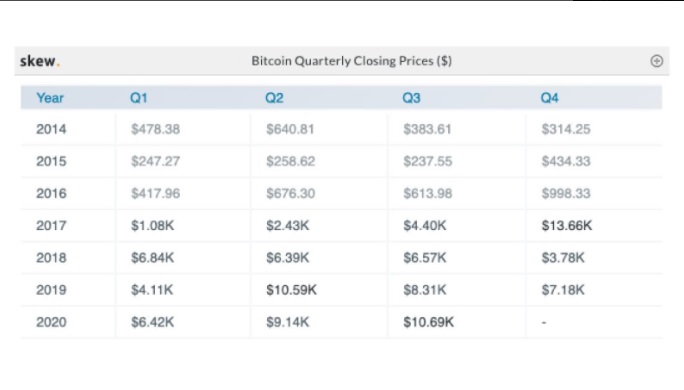Image resolution: width=684 pixels, height=390 pixels.
Task: Select the $998.33 cell for 2016 Q4
Action: (x=566, y=193)
